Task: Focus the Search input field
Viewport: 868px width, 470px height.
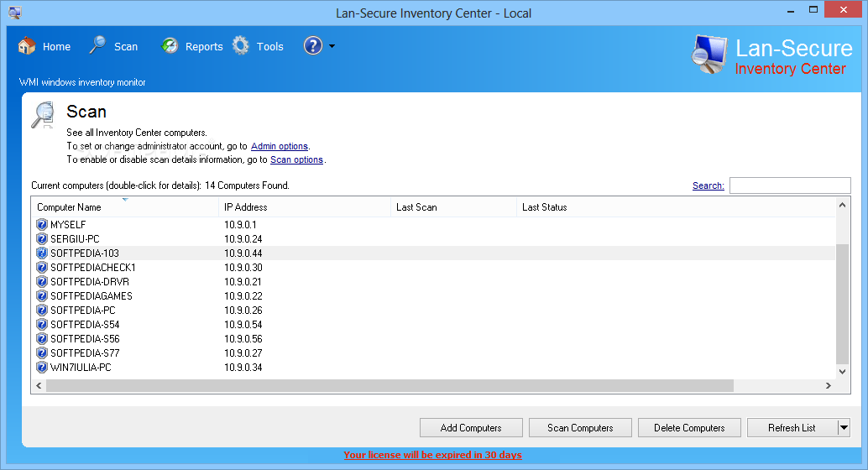Action: click(790, 185)
